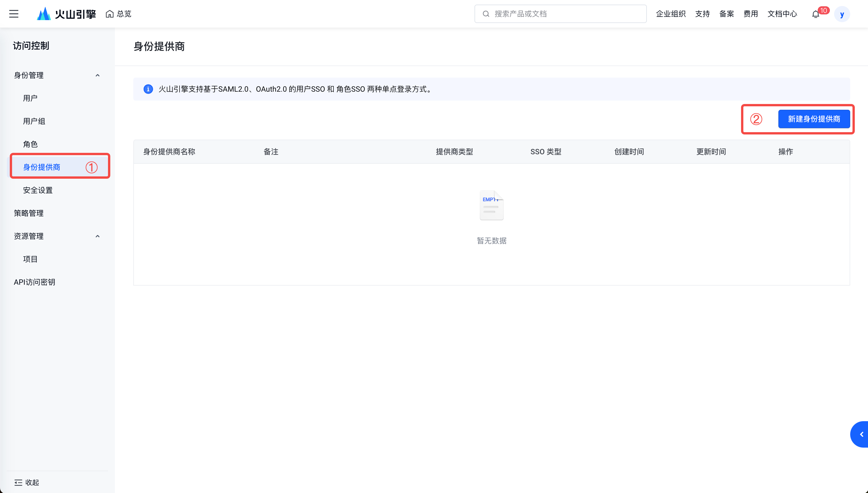Click the 新建身份提供商 button
This screenshot has width=868, height=493.
coord(814,119)
